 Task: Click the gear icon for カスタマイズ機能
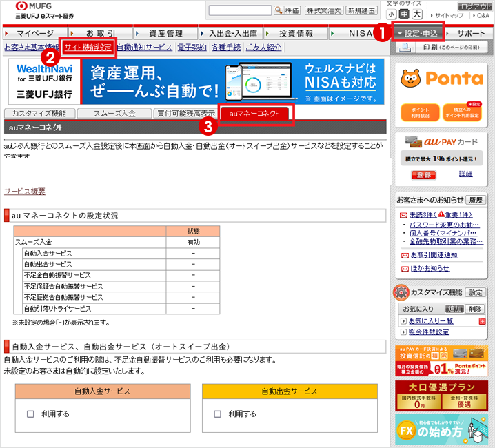(401, 292)
